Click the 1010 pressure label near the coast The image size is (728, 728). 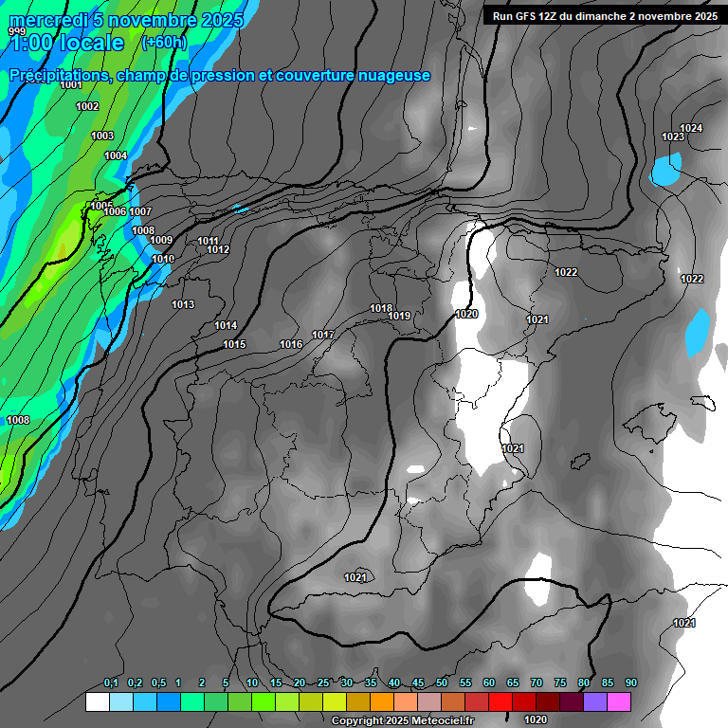(x=163, y=259)
